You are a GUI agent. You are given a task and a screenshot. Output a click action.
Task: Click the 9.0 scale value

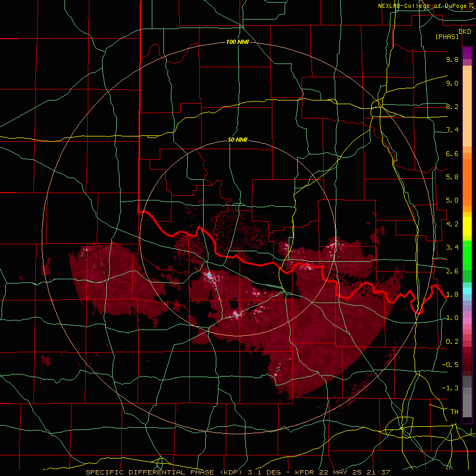(x=452, y=83)
